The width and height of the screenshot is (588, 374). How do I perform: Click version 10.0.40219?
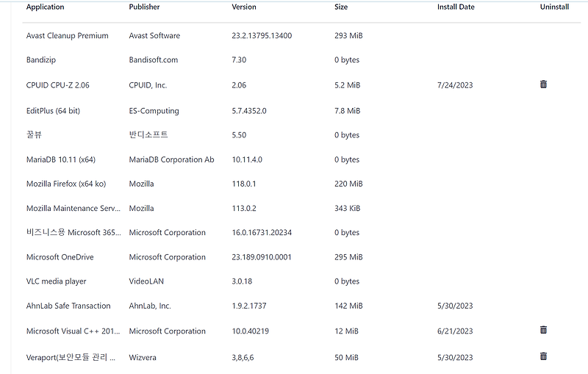250,331
